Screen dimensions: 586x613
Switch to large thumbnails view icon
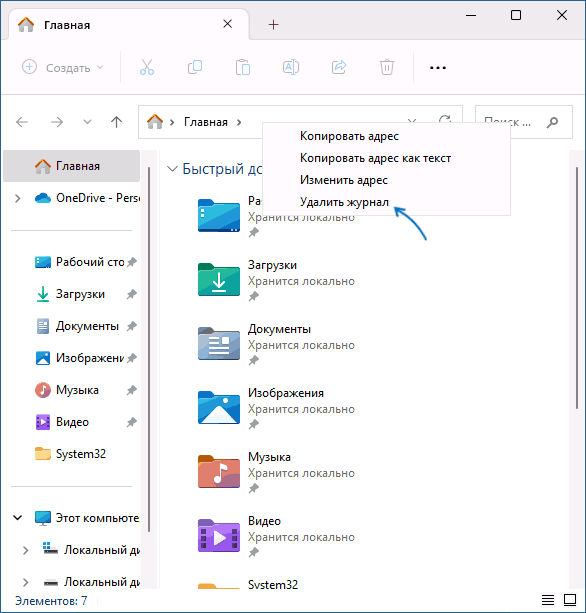pos(570,599)
